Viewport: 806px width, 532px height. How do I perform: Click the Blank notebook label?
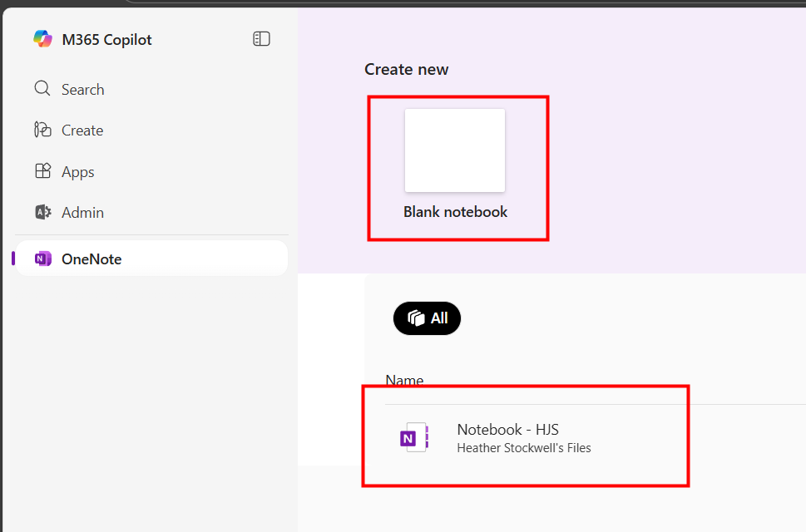456,212
